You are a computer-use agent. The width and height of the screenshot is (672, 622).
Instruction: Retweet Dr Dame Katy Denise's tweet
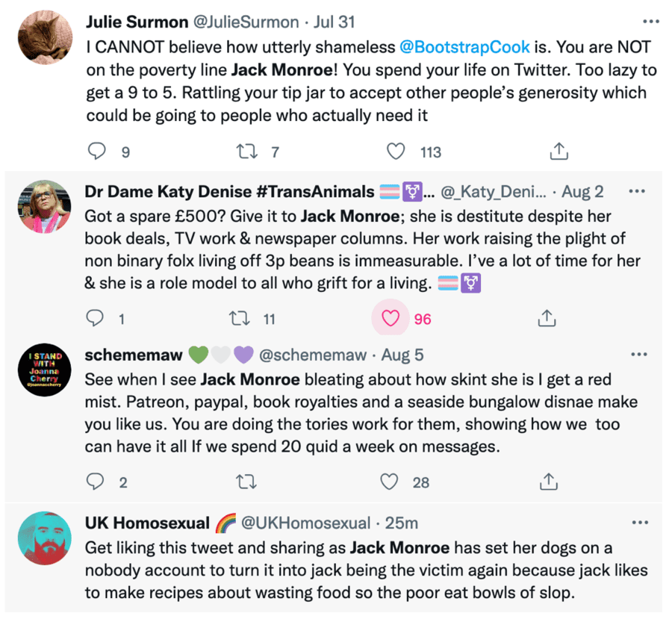tap(238, 319)
